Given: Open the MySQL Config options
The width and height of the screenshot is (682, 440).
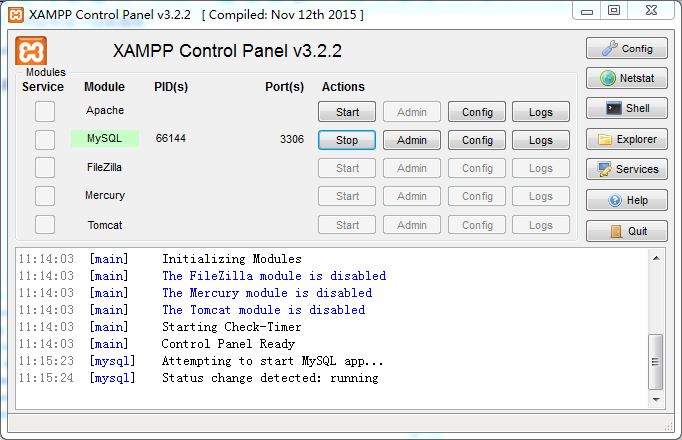Looking at the screenshot, I should tap(477, 140).
